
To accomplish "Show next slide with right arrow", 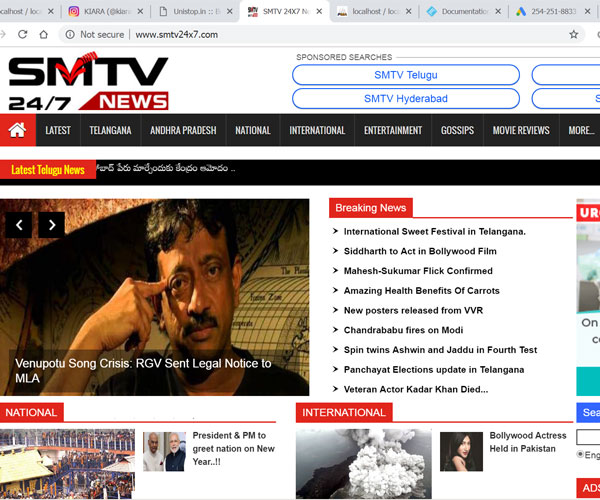I will [x=52, y=225].
